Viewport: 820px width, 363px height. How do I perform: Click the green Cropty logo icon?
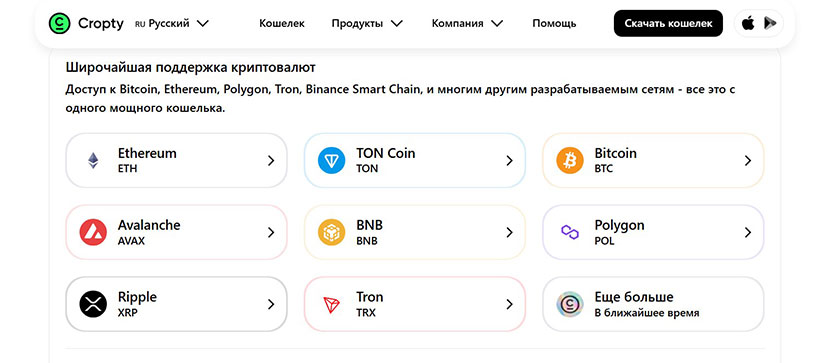coord(59,24)
